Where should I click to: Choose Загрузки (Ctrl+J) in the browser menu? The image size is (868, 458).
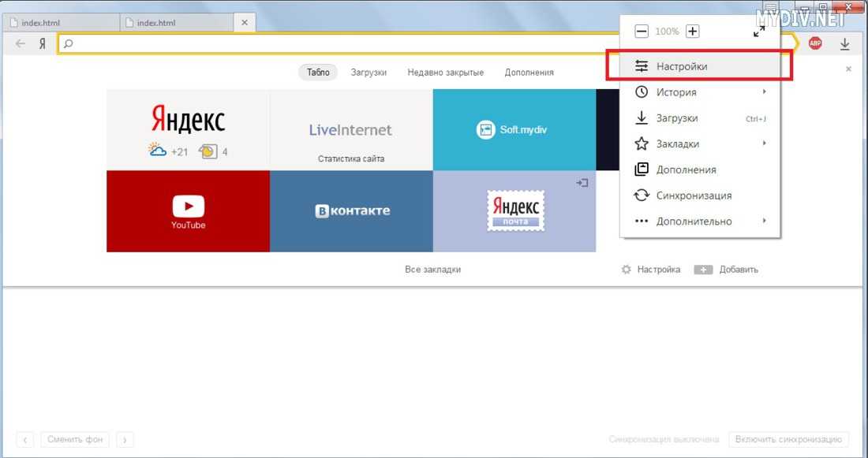click(700, 117)
